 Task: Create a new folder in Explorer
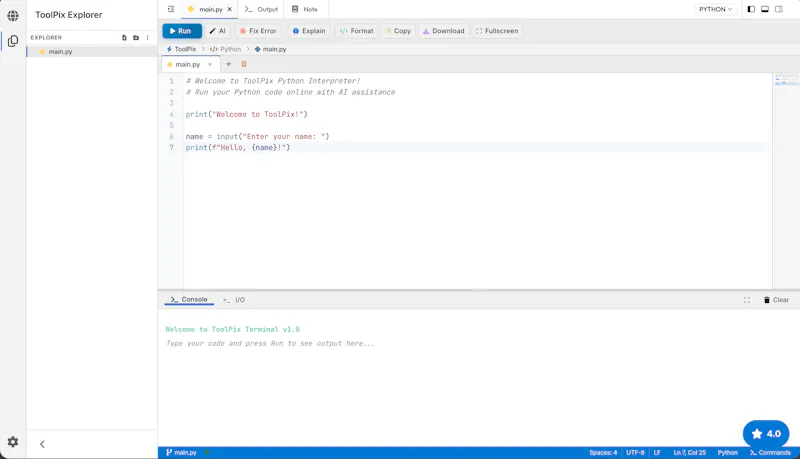point(136,38)
